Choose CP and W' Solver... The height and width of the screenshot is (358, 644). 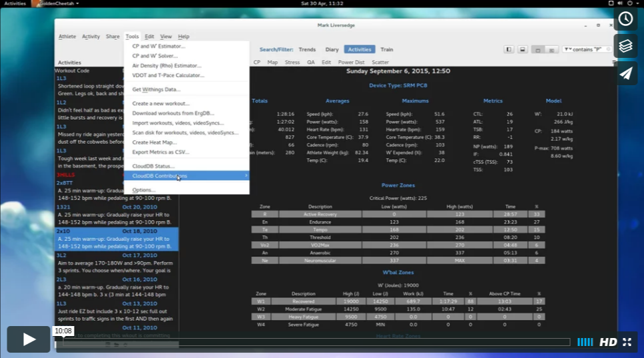186,56
